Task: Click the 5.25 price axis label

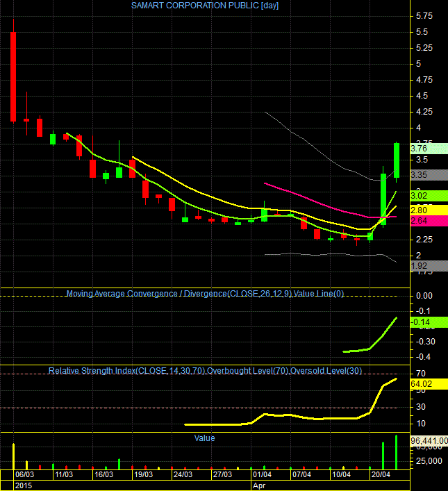Action: [x=424, y=48]
